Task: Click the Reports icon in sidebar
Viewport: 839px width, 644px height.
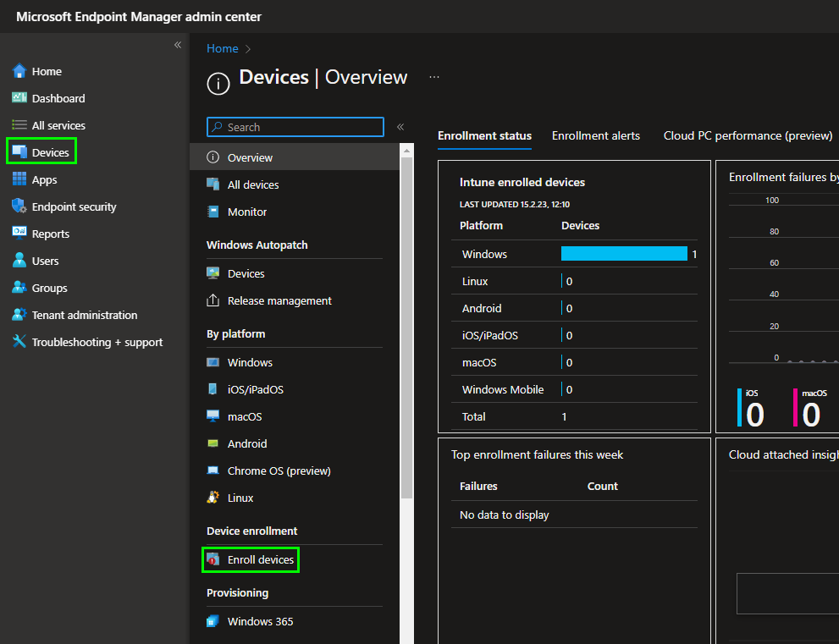Action: point(19,234)
